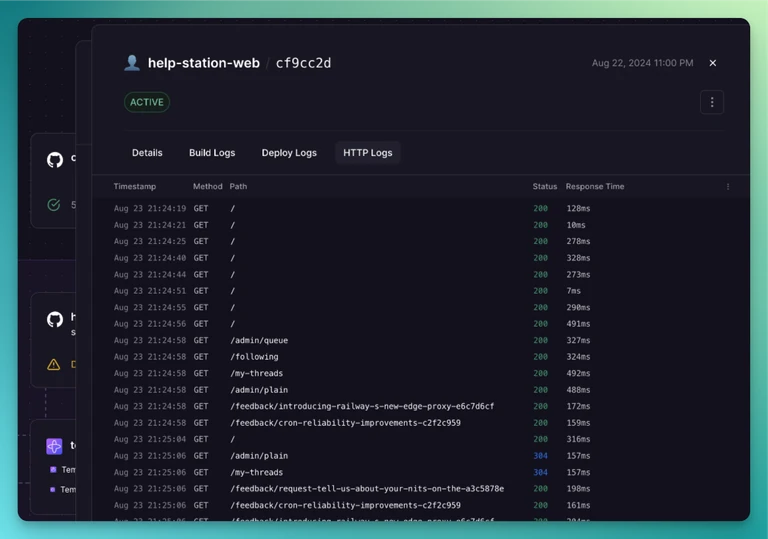Switch to the Details tab
The image size is (768, 539).
pos(147,153)
